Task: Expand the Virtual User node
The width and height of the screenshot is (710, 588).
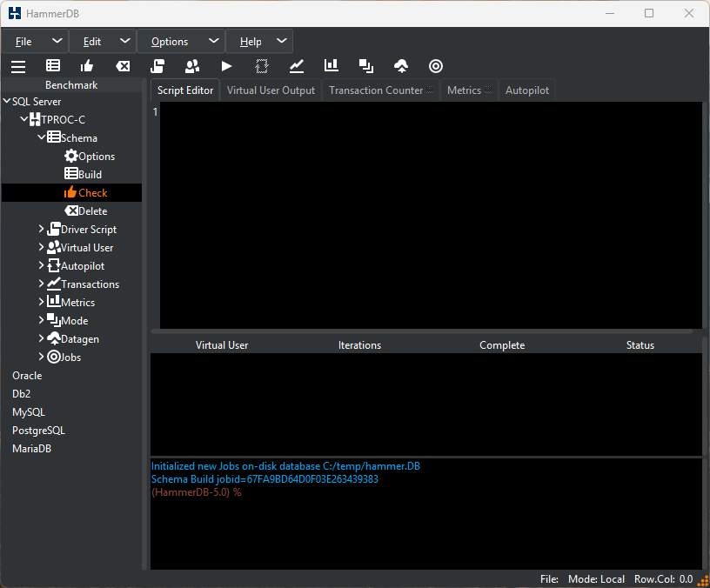Action: [41, 247]
